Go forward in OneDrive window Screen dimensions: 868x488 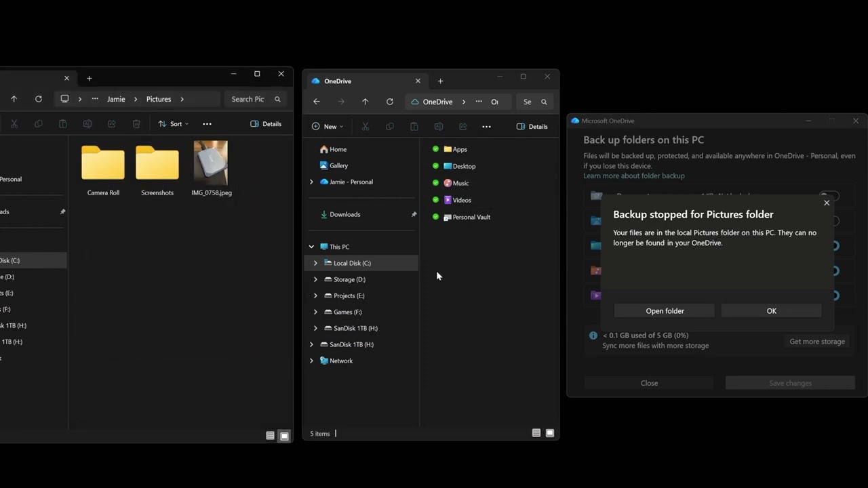[x=341, y=102]
